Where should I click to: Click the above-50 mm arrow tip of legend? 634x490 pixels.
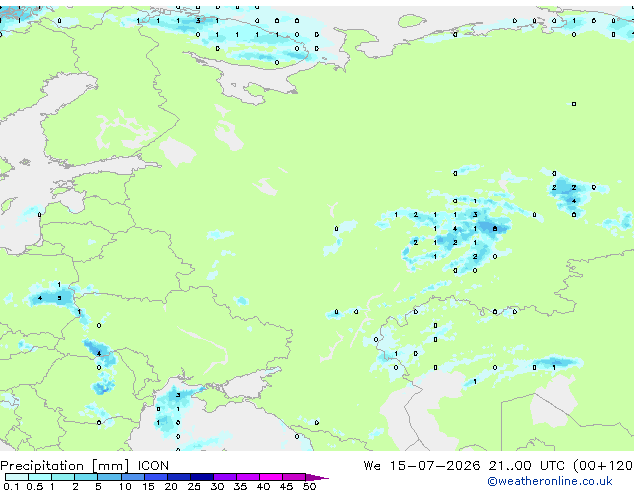(x=317, y=478)
